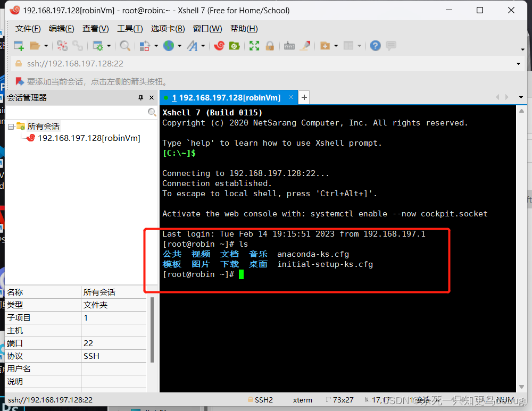Click the new folder plus icon
Screen dimensions: 532x411
[x=325, y=46]
